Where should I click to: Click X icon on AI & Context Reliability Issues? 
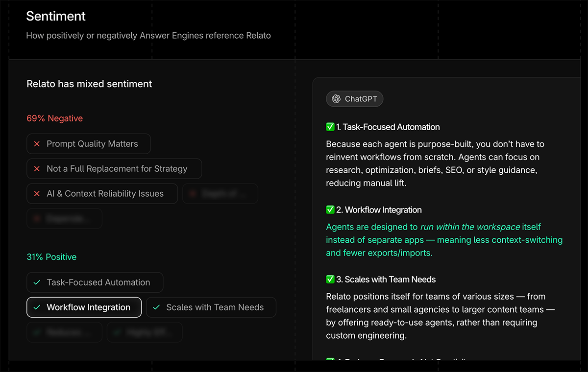point(37,194)
